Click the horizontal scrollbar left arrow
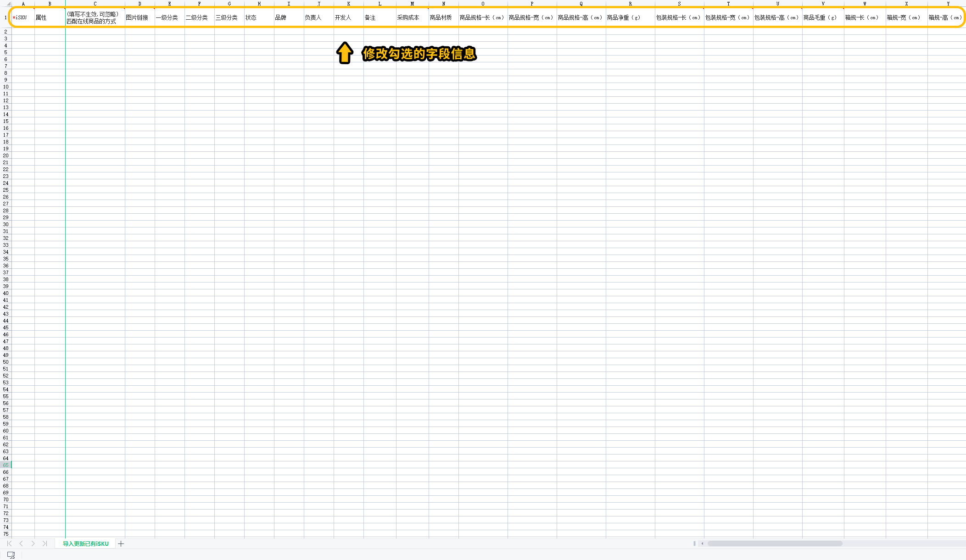Screen dimensions: 966x560 (x=703, y=543)
